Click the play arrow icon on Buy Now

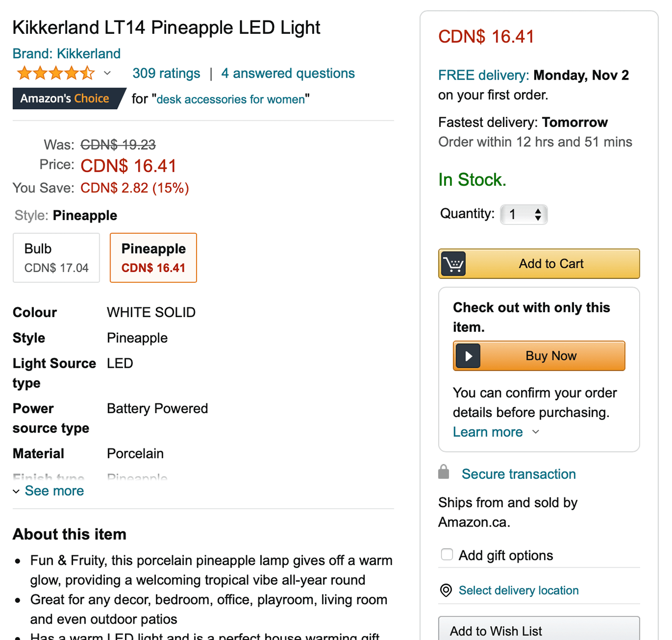pos(468,356)
